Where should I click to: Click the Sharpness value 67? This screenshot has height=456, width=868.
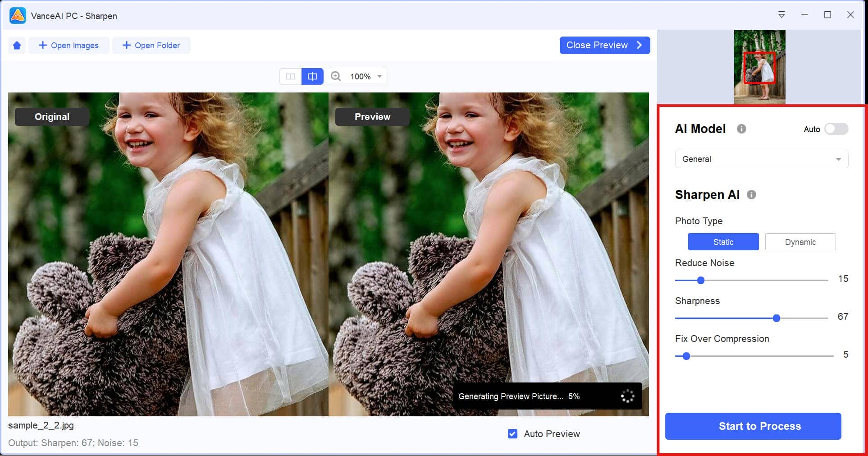click(x=843, y=317)
